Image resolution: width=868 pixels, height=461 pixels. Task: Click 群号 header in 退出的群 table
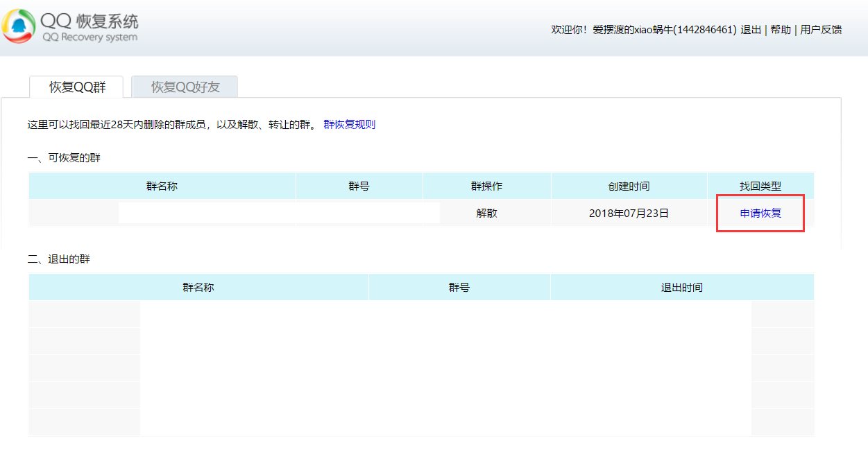click(x=459, y=287)
